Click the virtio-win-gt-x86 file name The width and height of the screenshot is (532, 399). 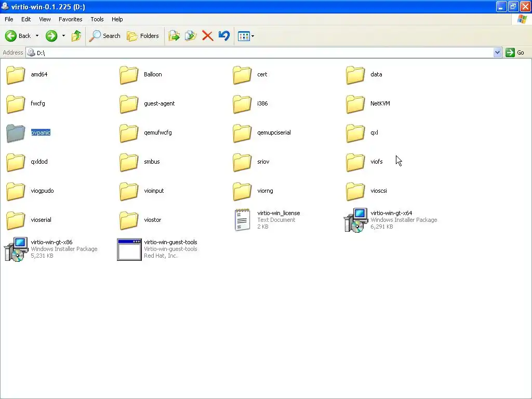pyautogui.click(x=51, y=242)
